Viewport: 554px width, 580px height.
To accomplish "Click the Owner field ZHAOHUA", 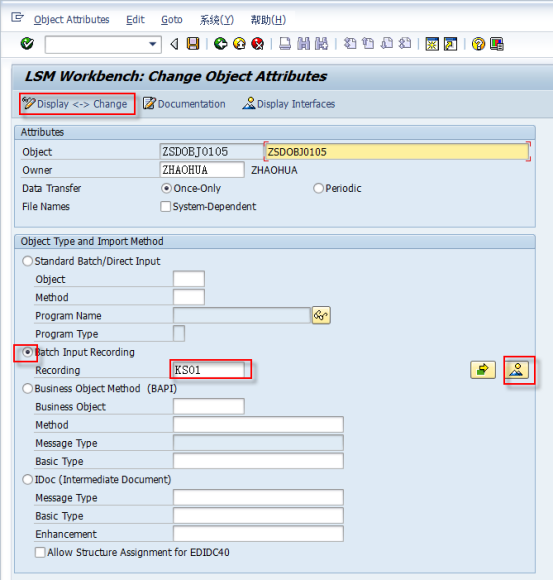I will 202,170.
